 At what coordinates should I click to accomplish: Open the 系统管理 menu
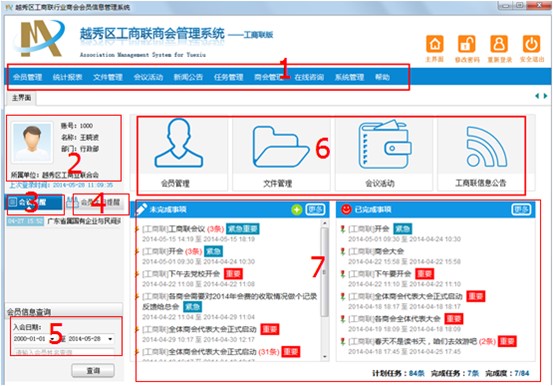click(350, 77)
